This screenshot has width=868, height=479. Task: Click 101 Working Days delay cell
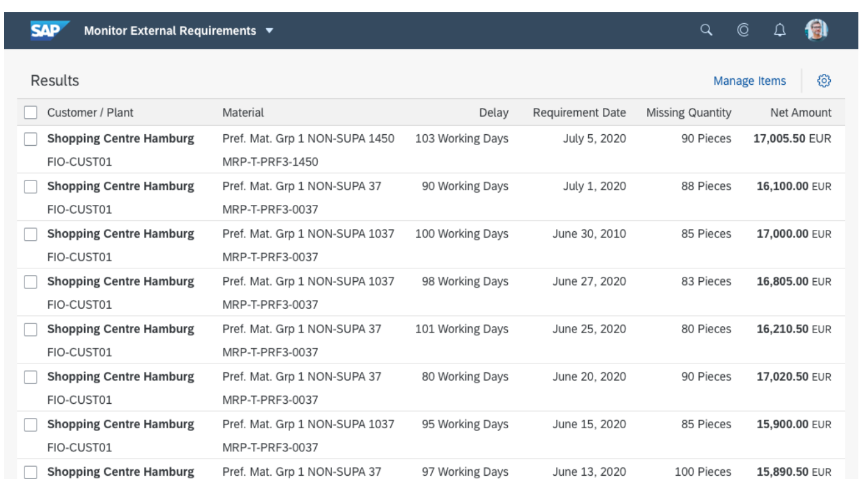tap(462, 328)
